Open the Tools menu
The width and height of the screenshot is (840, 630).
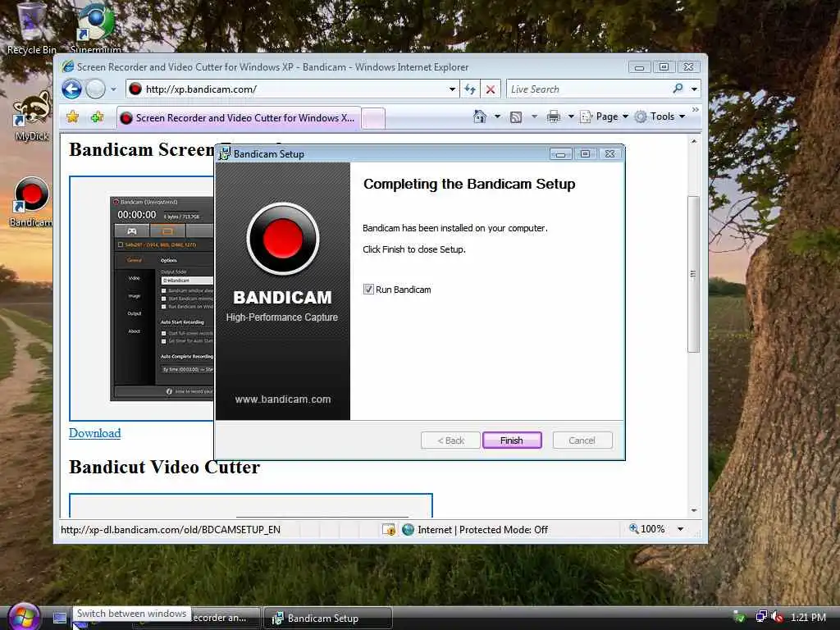tap(660, 116)
